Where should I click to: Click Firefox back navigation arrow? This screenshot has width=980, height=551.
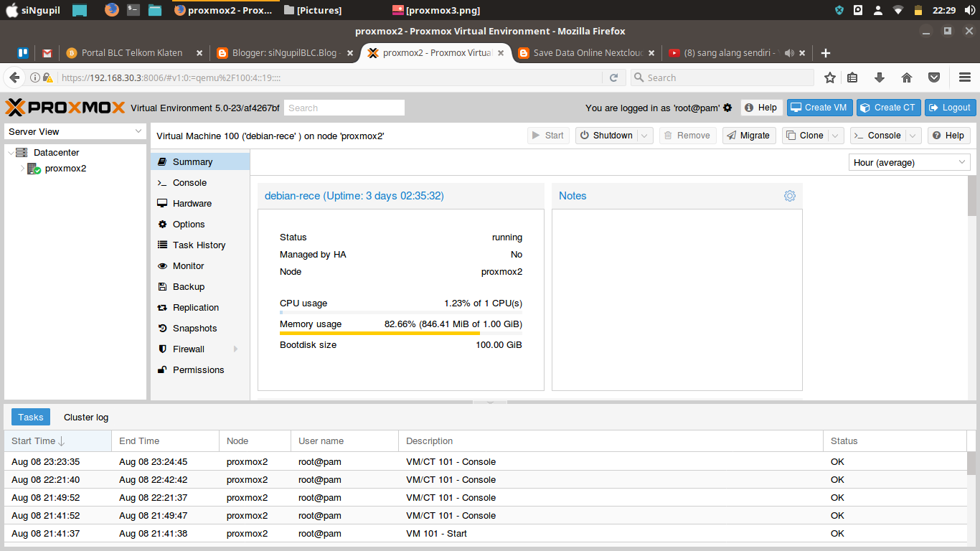click(x=14, y=77)
